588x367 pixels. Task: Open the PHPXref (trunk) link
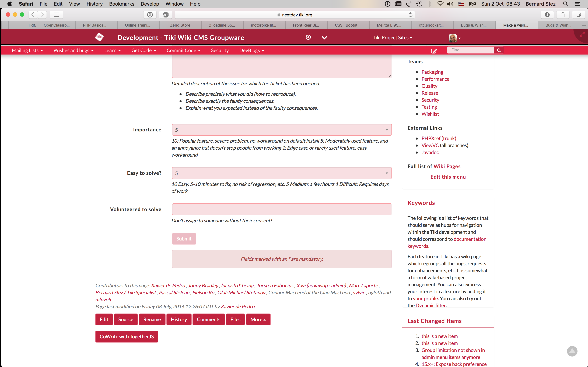pyautogui.click(x=439, y=138)
